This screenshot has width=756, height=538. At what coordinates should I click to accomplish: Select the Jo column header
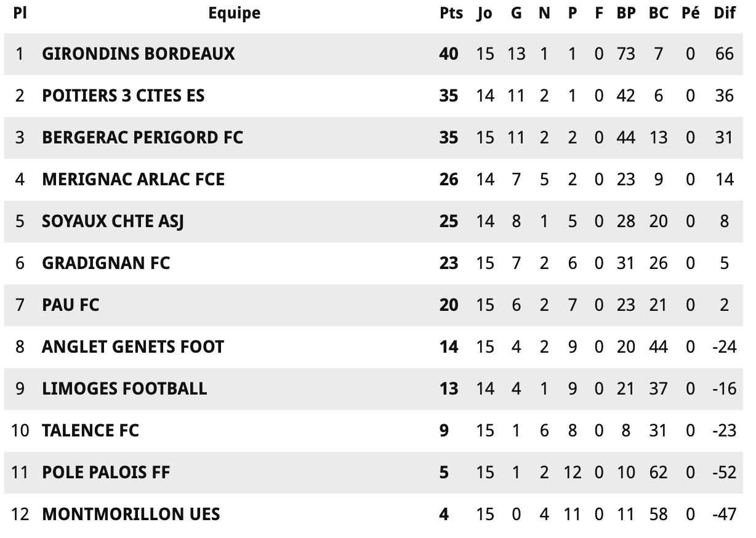(485, 14)
